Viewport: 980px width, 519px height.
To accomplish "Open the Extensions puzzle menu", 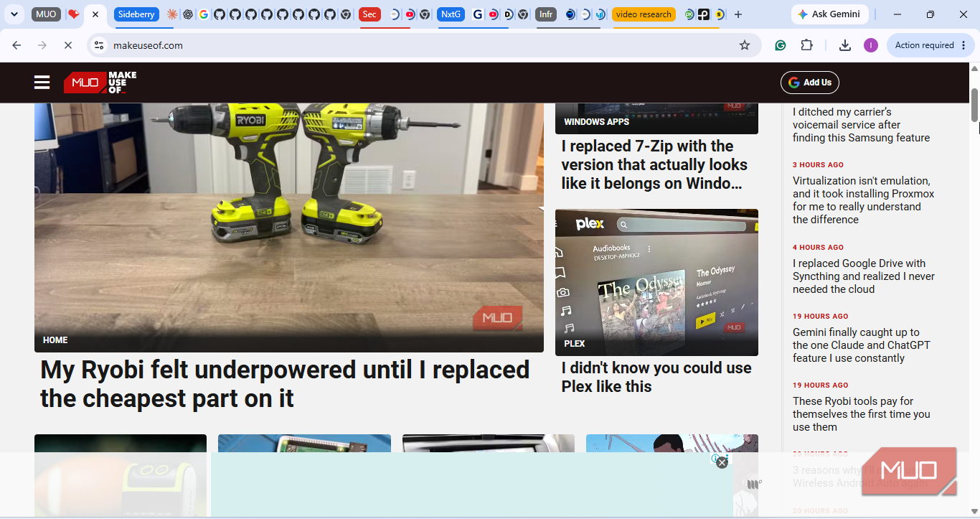I will click(807, 45).
